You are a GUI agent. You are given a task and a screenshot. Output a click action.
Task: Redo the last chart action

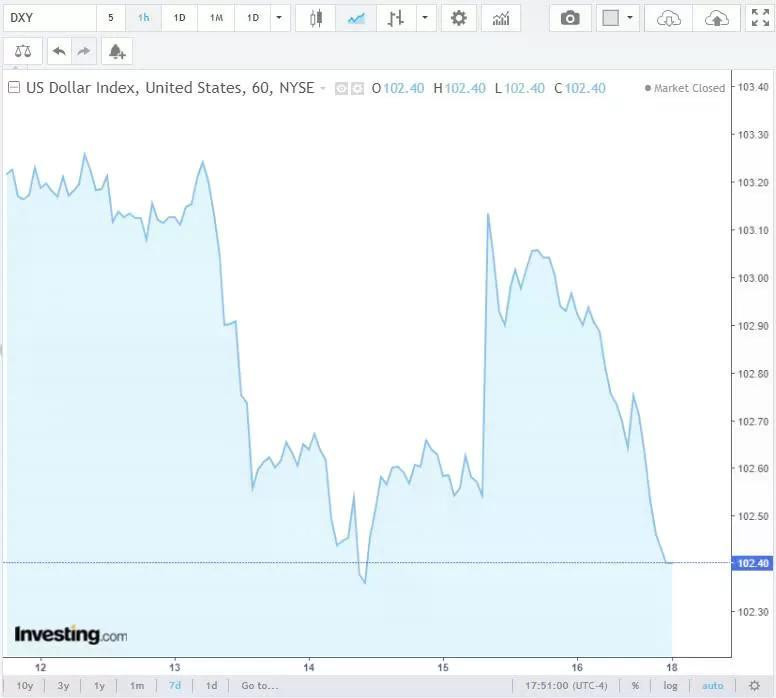pos(84,51)
